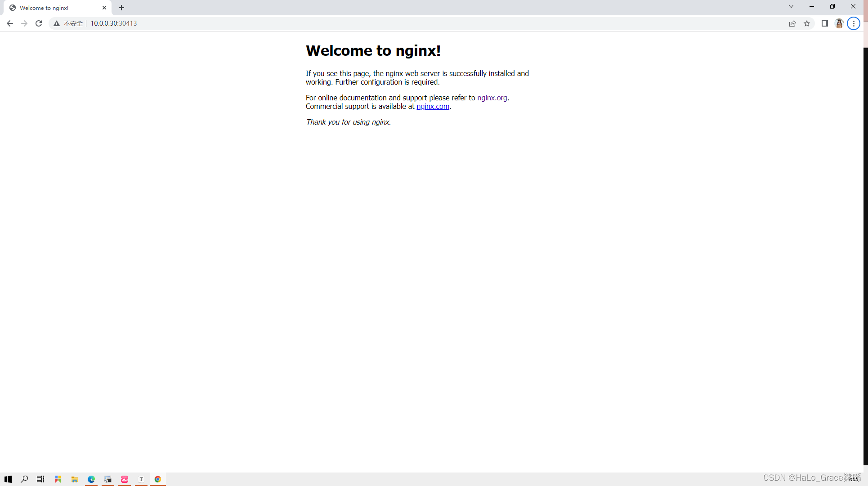
Task: Switch to Microsoft Edge in taskbar
Action: pyautogui.click(x=91, y=479)
